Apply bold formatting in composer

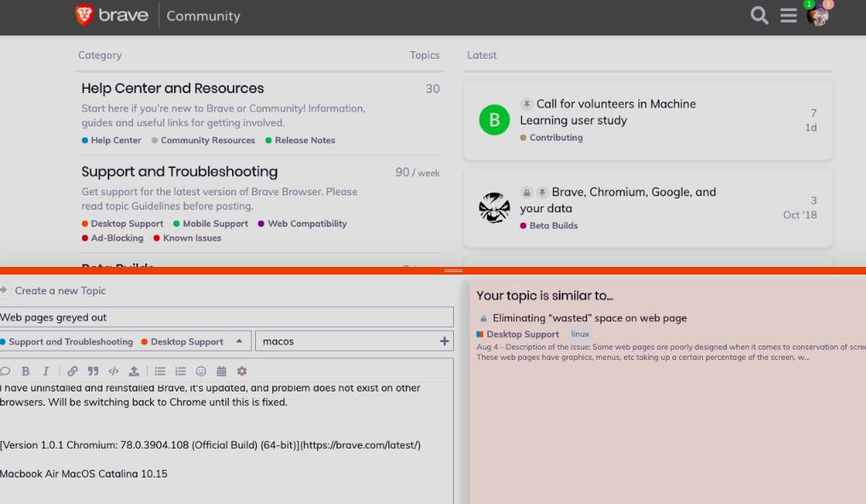[25, 371]
